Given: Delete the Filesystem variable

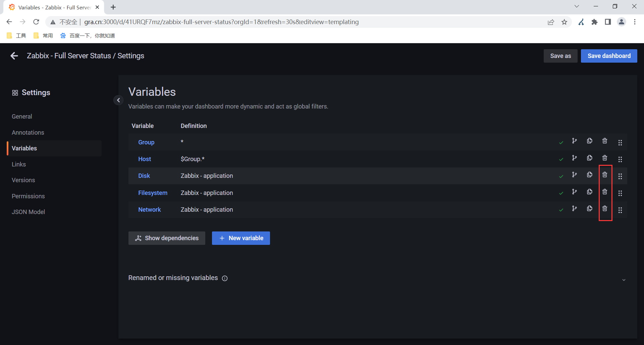Looking at the screenshot, I should [605, 192].
